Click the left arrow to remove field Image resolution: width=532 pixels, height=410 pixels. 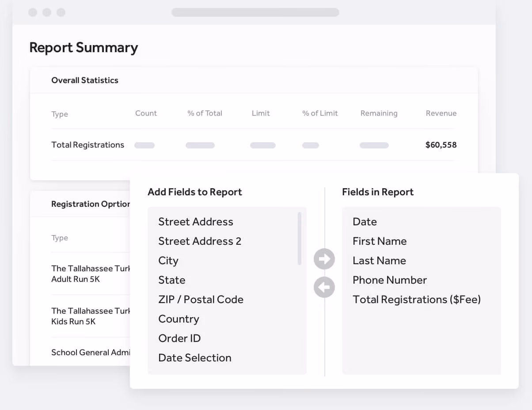pyautogui.click(x=324, y=287)
